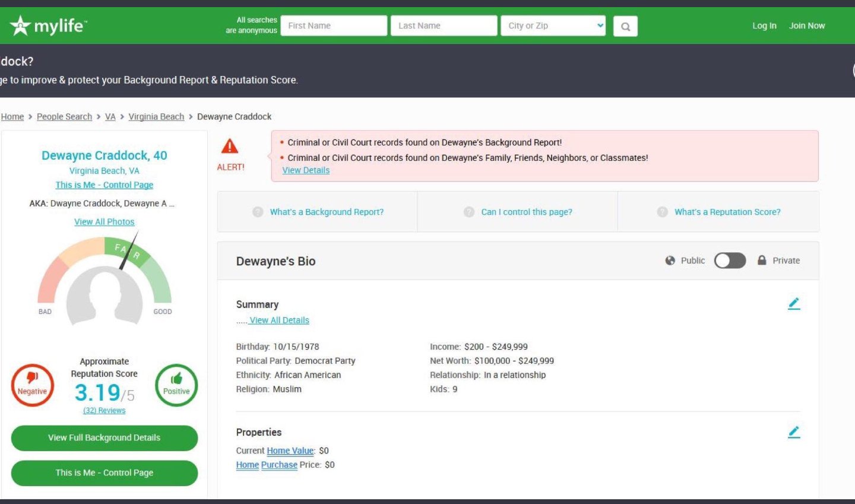The width and height of the screenshot is (855, 504).
Task: Click the Relationship: In a relationship text
Action: pos(488,375)
